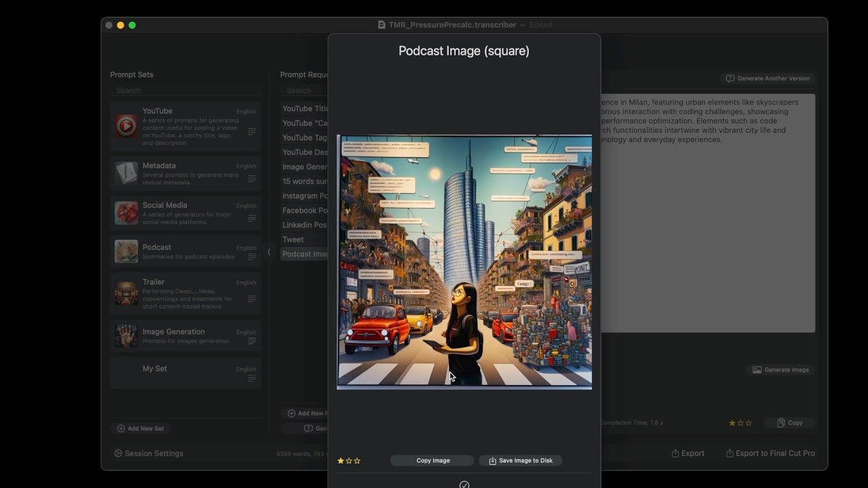This screenshot has height=488, width=868.
Task: Select the Tweet prompt request
Action: point(294,239)
